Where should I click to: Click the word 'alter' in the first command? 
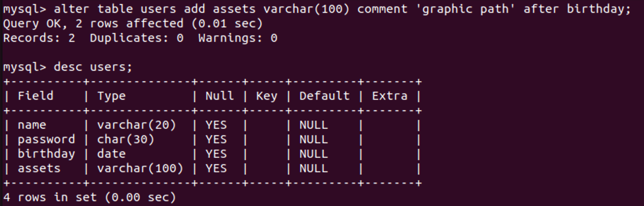[x=71, y=9]
